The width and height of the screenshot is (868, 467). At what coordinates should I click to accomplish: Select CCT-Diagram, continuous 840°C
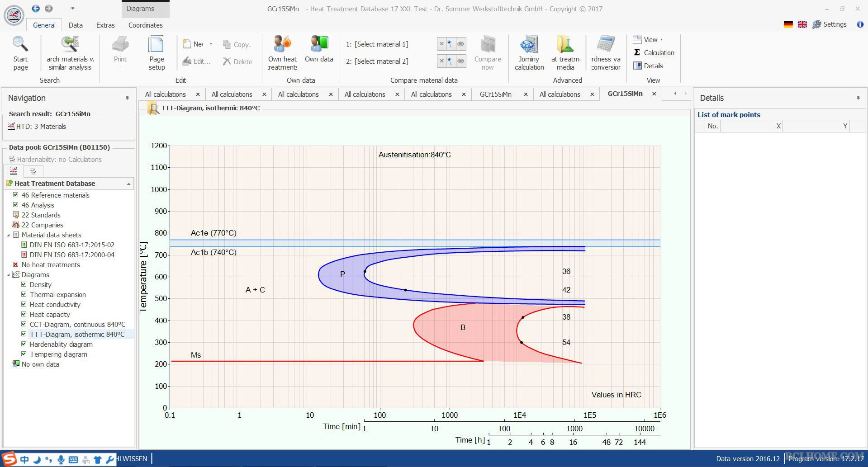77,324
